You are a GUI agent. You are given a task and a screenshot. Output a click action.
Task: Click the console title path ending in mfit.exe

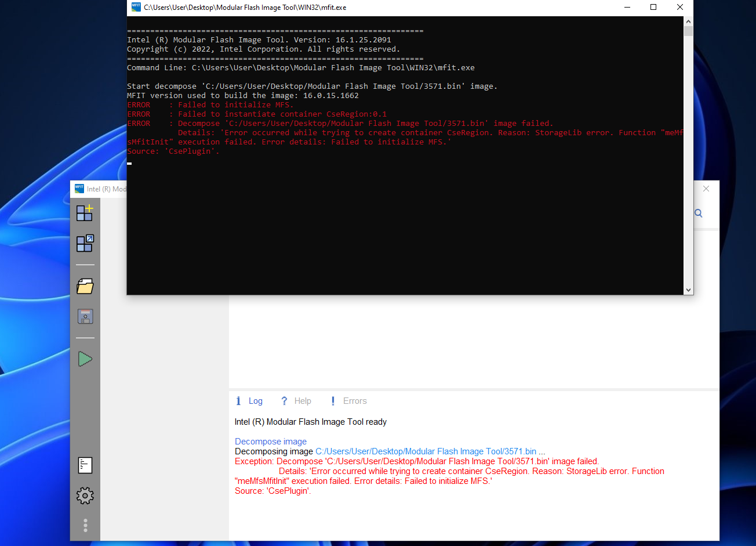click(245, 8)
